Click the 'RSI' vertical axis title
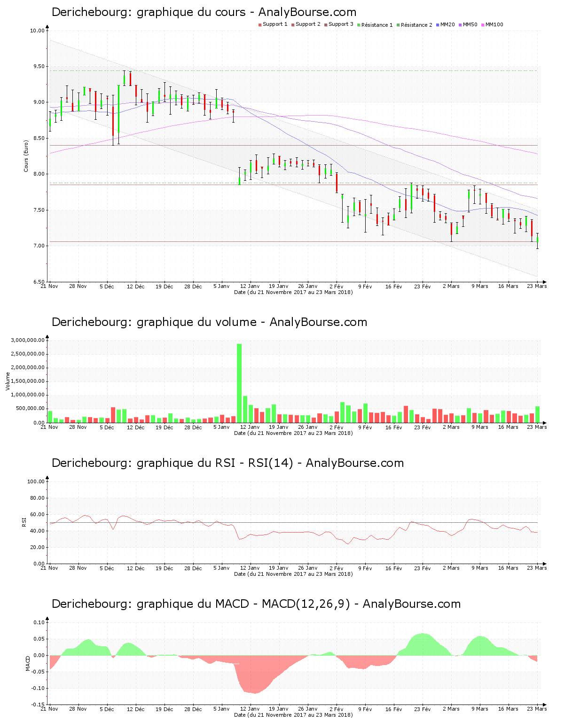 (23, 522)
